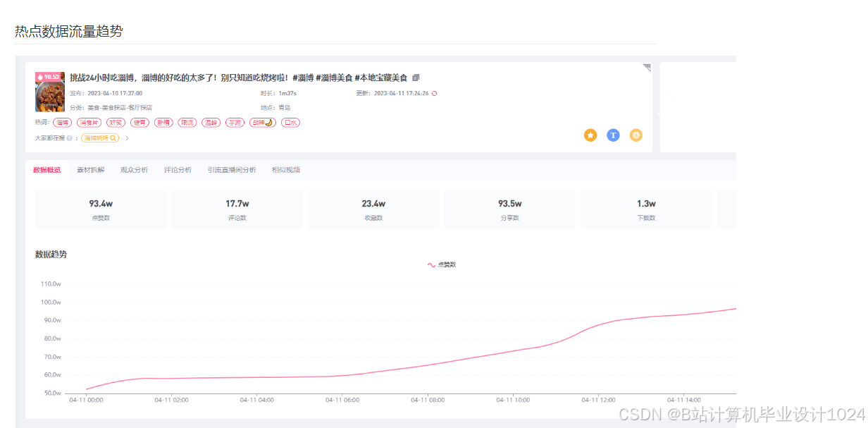Select the favorite star icon

coord(590,135)
